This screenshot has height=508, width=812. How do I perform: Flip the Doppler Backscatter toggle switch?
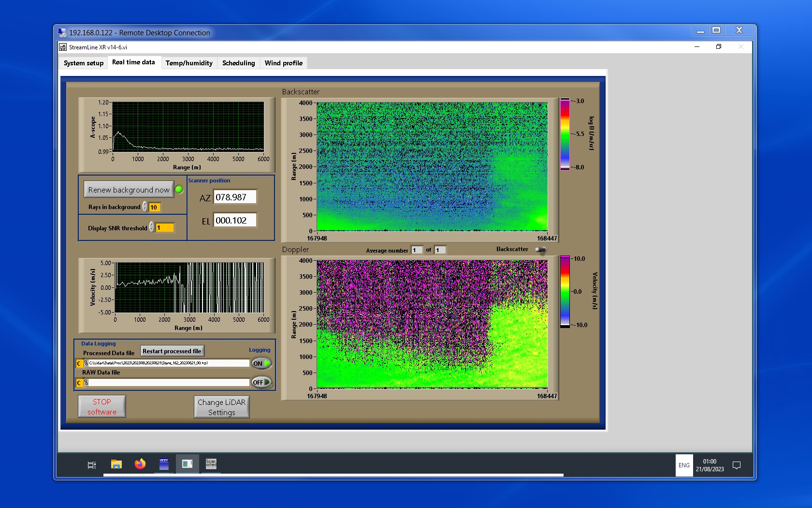541,250
